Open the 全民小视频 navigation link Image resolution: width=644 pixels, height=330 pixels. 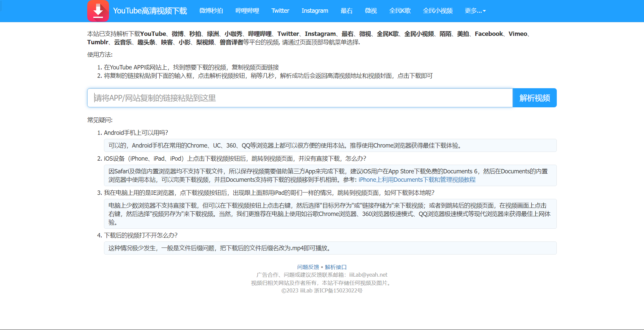[438, 11]
